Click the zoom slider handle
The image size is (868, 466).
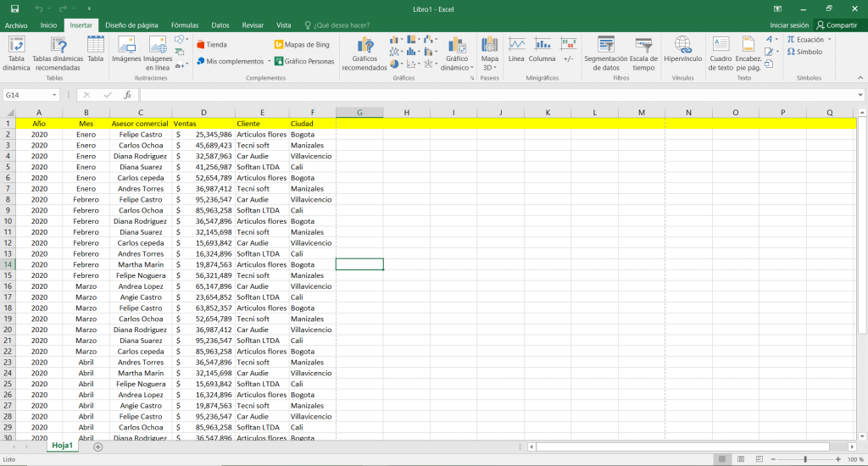tap(805, 459)
